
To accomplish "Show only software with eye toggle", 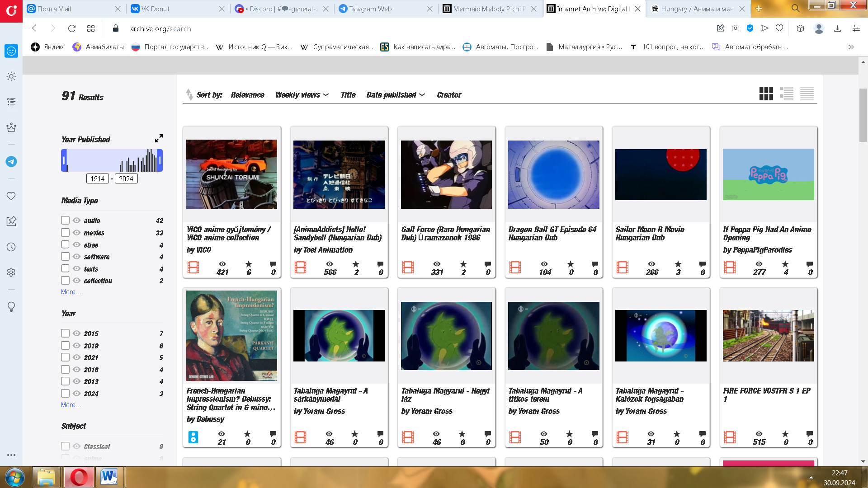I will click(77, 257).
